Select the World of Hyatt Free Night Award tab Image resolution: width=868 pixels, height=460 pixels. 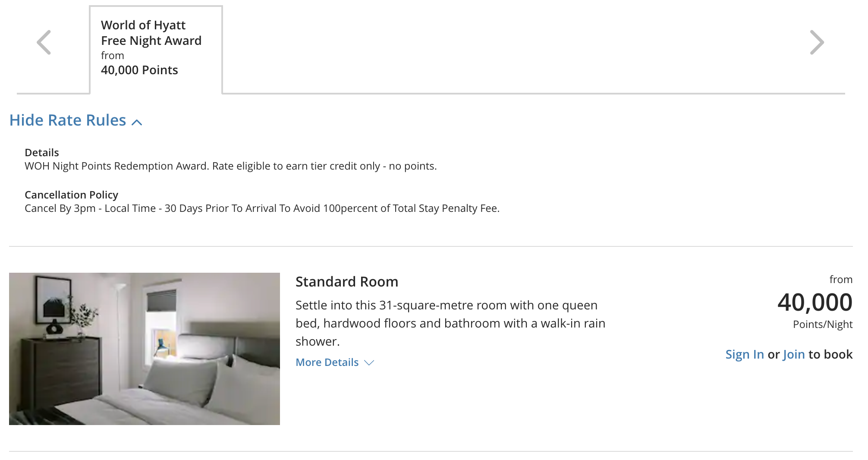click(x=155, y=48)
